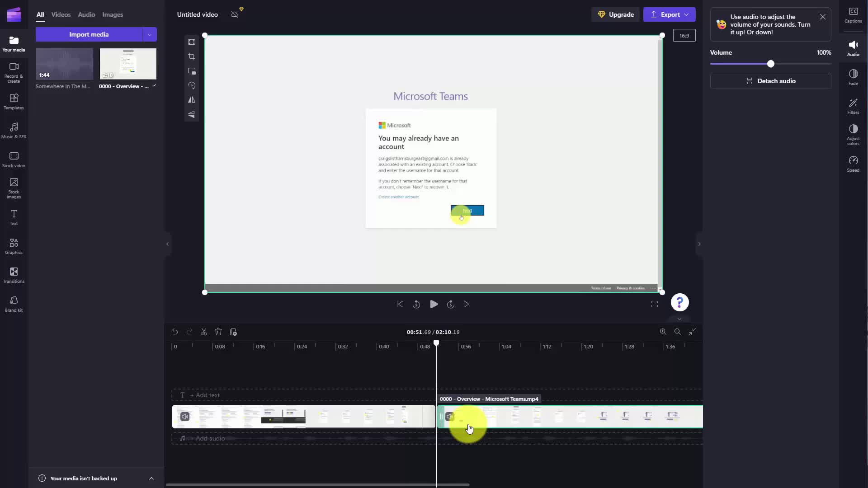Flip the clip vertically
This screenshot has width=868, height=488.
click(192, 114)
